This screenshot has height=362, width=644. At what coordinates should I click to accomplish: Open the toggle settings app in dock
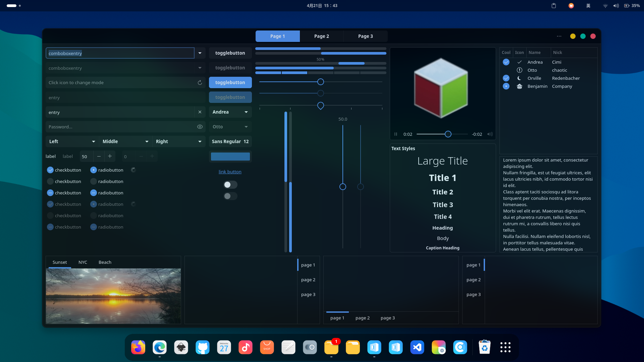[310, 347]
